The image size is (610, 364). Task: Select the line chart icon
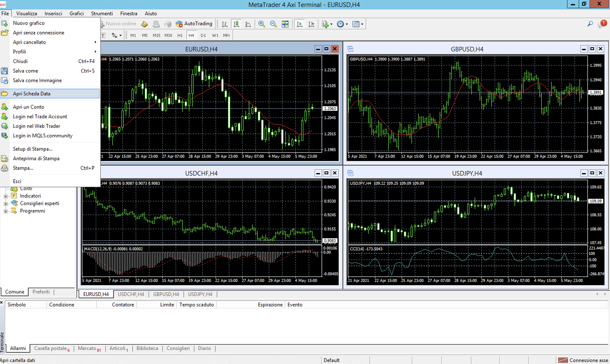coord(248,24)
